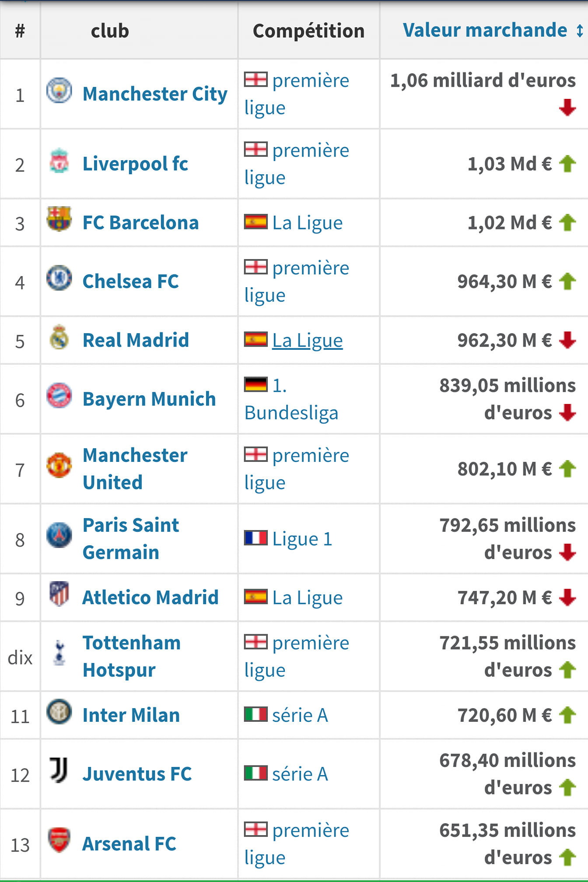Open Atletico Madrid club page link

click(150, 597)
